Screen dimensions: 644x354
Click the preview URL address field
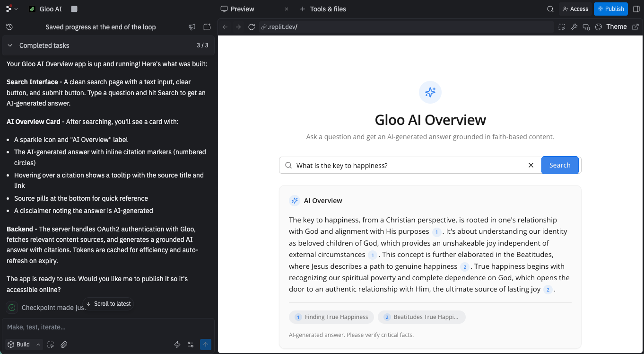tap(407, 27)
